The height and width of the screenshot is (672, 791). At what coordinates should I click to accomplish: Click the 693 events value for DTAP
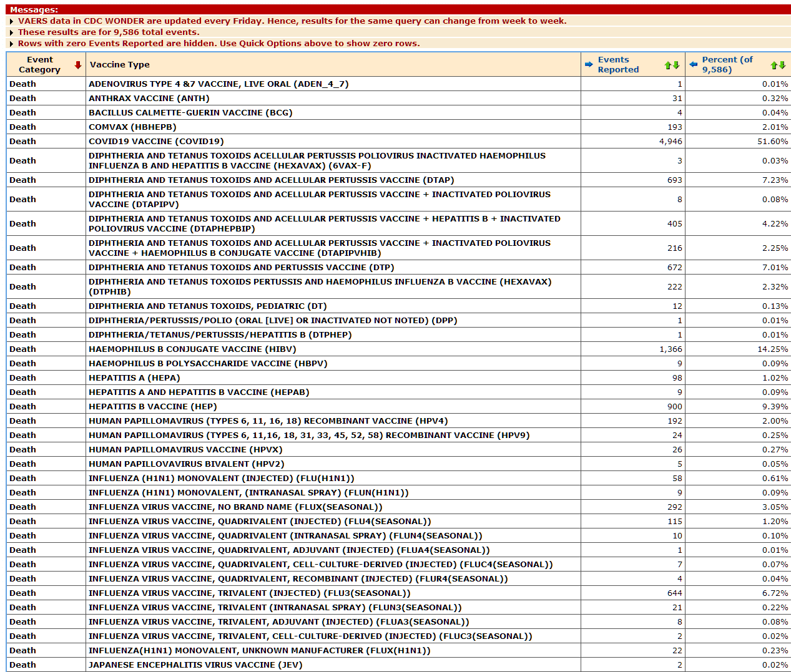tap(674, 180)
